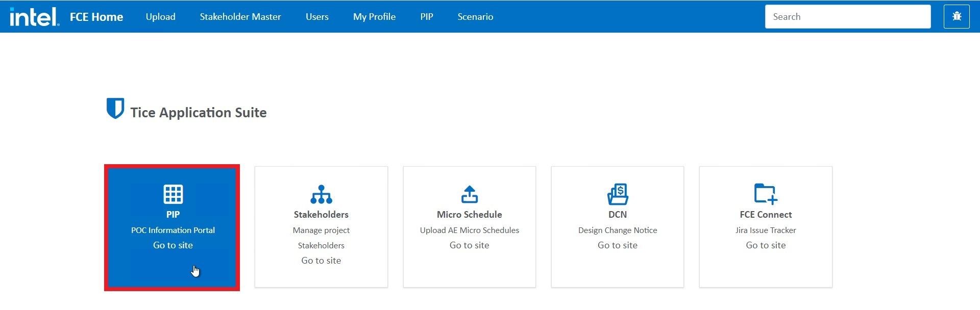Click the FCE Home brand link

click(96, 17)
